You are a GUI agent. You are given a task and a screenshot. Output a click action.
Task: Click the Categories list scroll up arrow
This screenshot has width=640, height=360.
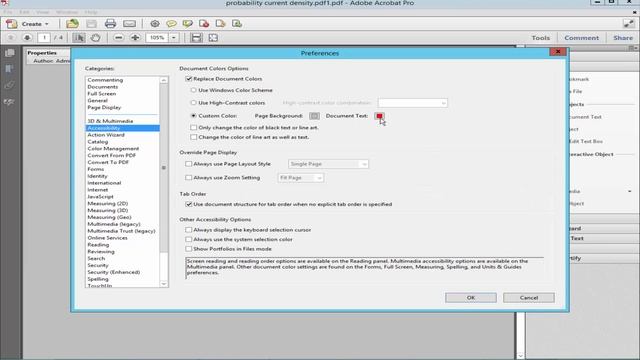tap(164, 80)
